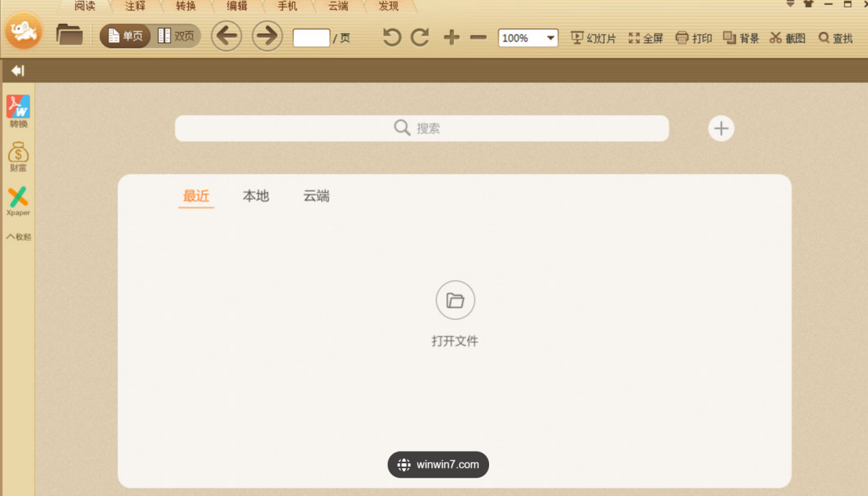
Task: Open the 幻灯片 slideshow mode
Action: pyautogui.click(x=592, y=38)
